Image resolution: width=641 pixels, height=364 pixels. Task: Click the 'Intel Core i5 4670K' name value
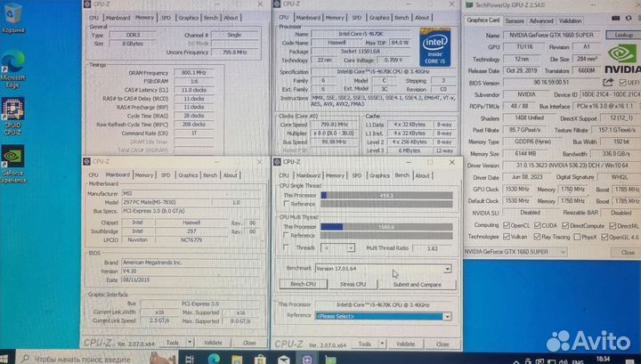tap(361, 34)
